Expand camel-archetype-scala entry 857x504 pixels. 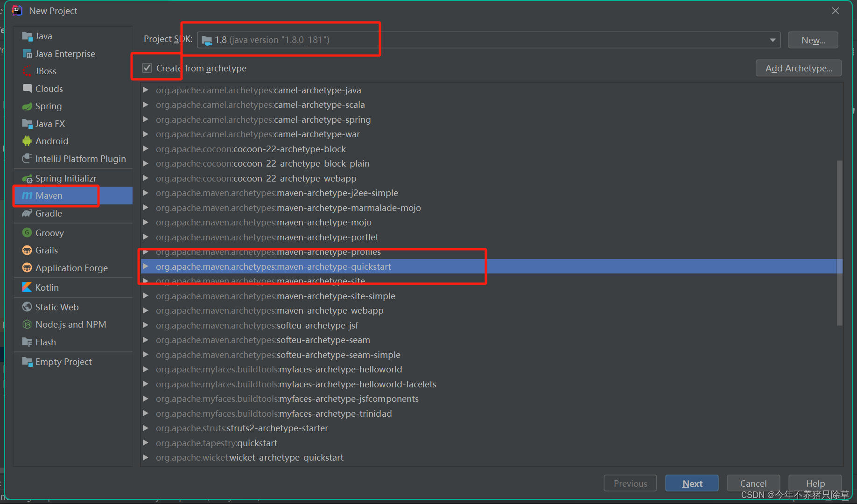coord(146,105)
